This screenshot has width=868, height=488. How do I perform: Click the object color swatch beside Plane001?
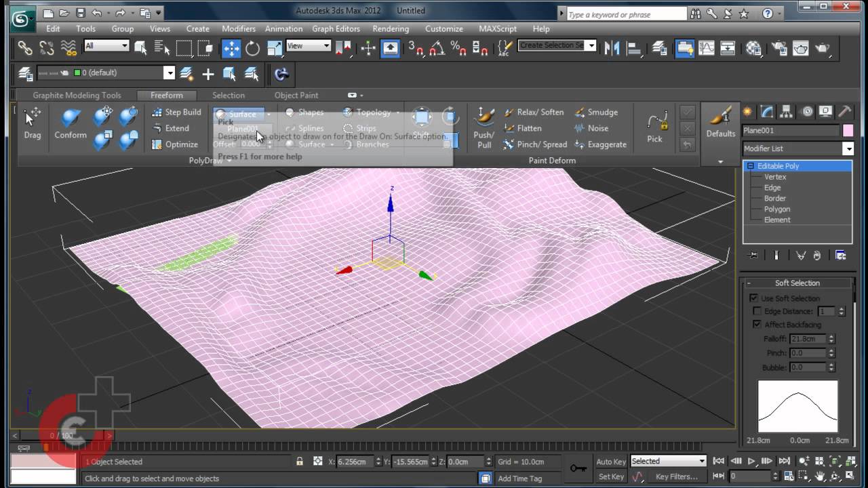[x=848, y=131]
